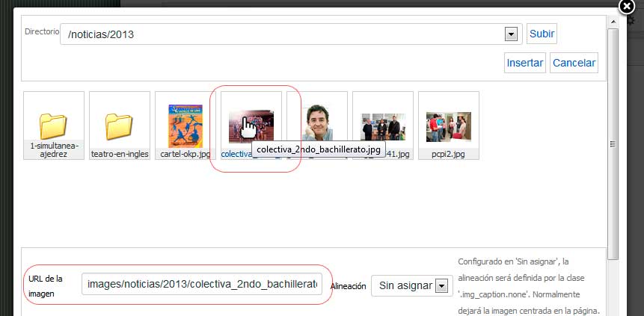Click the scrollbar up arrow

point(613,22)
